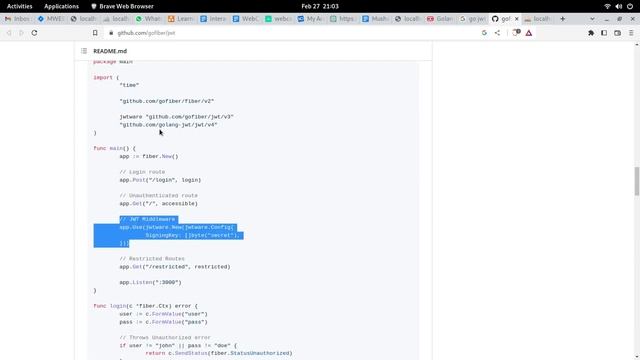This screenshot has width=640, height=360.
Task: Click the README.md file header label
Action: coord(110,51)
